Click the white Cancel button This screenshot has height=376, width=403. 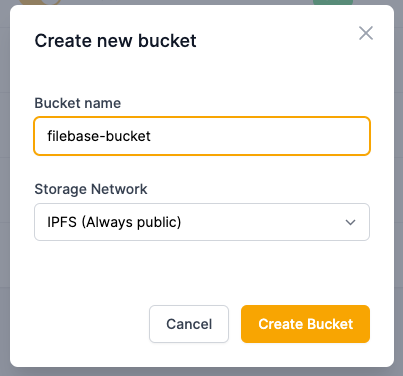tap(189, 324)
